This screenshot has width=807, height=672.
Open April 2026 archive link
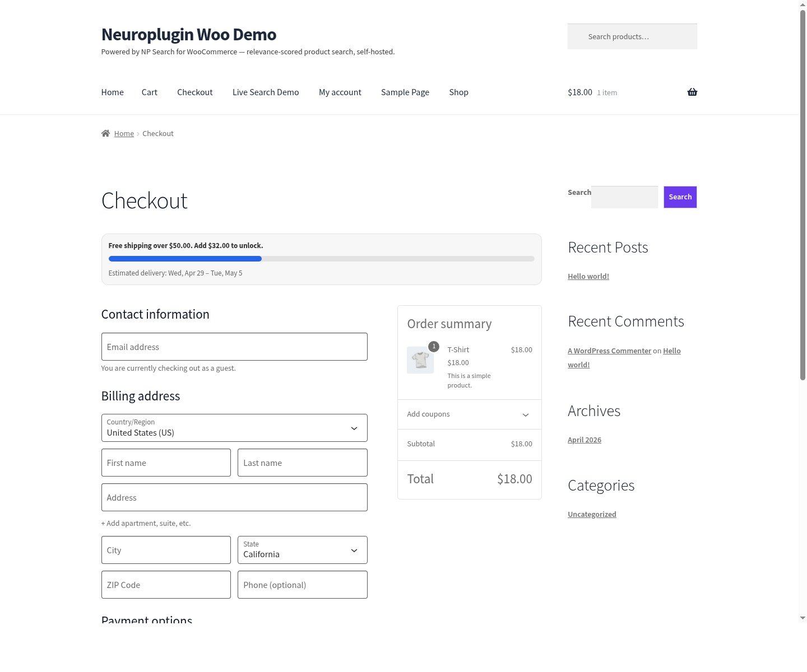585,440
